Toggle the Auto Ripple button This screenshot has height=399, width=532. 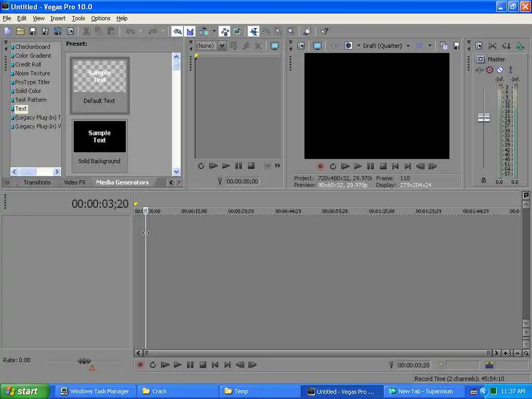click(204, 32)
